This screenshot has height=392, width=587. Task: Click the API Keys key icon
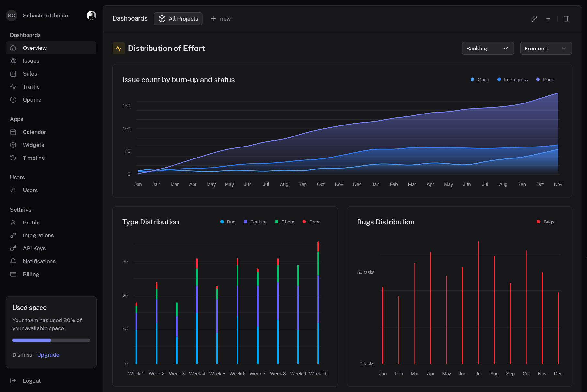tap(13, 248)
